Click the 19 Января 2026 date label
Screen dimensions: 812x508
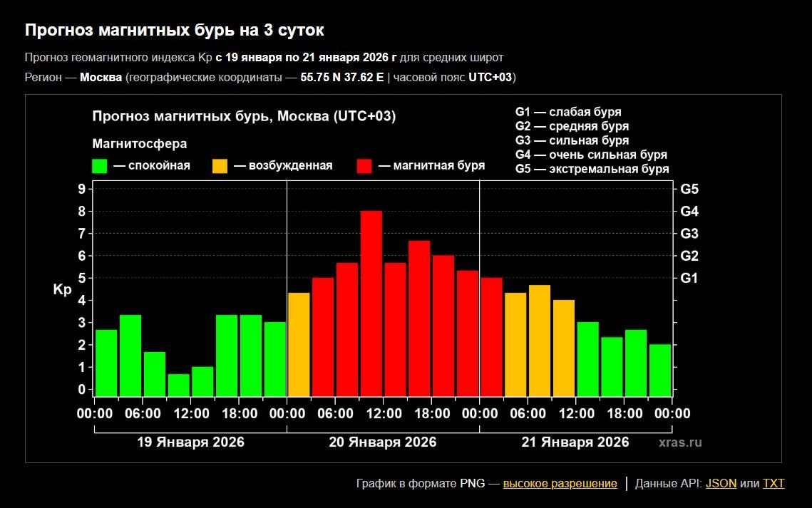tap(190, 442)
